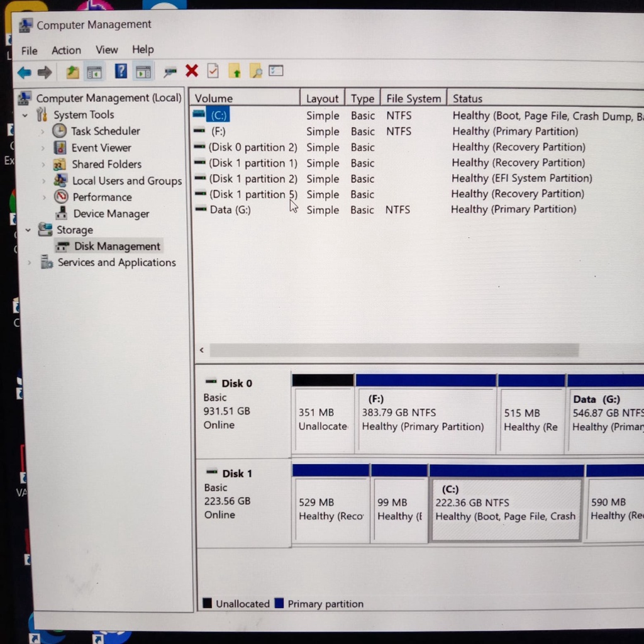Screen dimensions: 644x644
Task: Click the horizontal scrollbar in volume list
Action: tap(394, 350)
